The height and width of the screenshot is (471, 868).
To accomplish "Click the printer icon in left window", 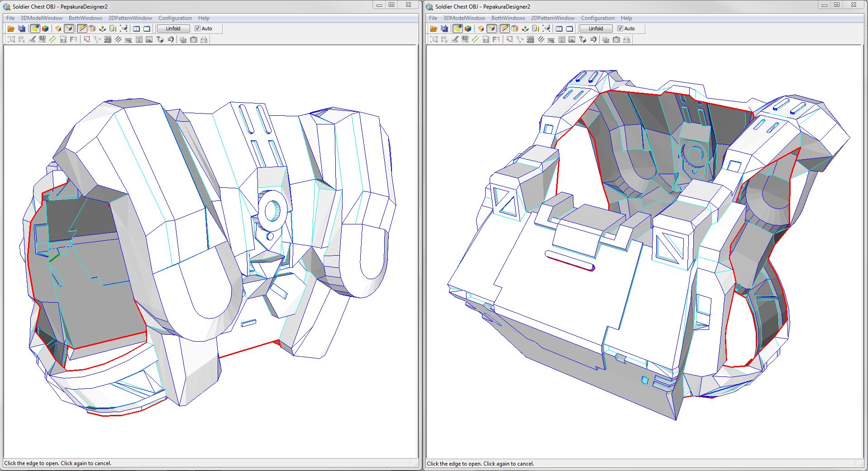I will point(204,40).
